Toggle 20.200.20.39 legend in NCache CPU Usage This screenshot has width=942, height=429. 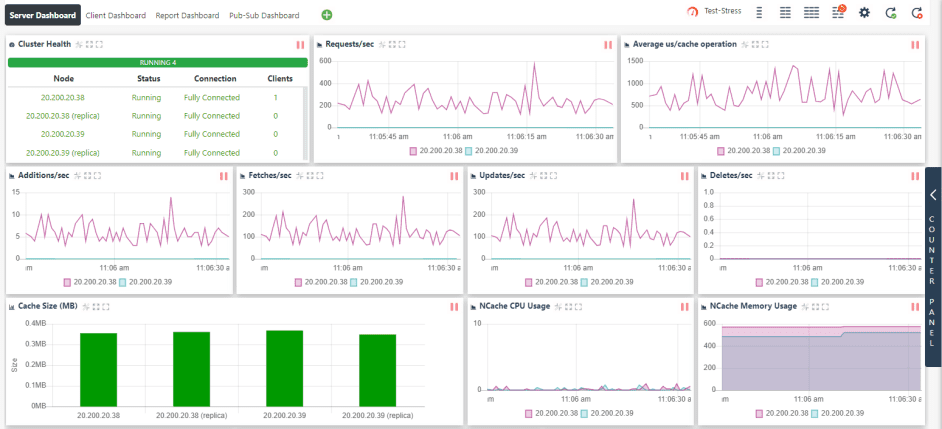[x=607, y=413]
